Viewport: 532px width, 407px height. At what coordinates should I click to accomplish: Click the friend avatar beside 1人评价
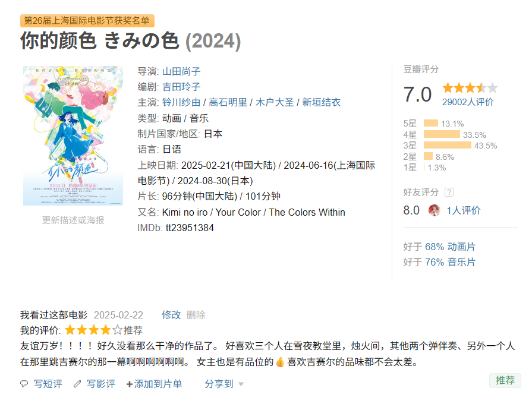[435, 210]
